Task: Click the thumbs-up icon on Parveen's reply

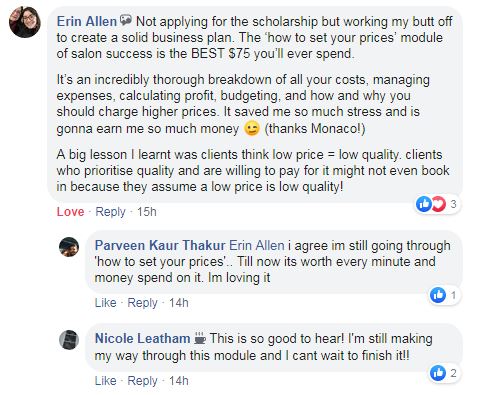Action: coord(438,295)
